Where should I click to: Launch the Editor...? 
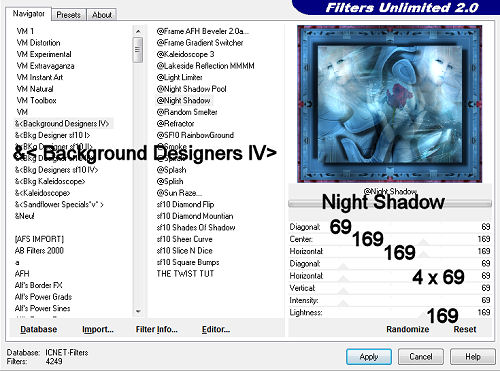[216, 329]
